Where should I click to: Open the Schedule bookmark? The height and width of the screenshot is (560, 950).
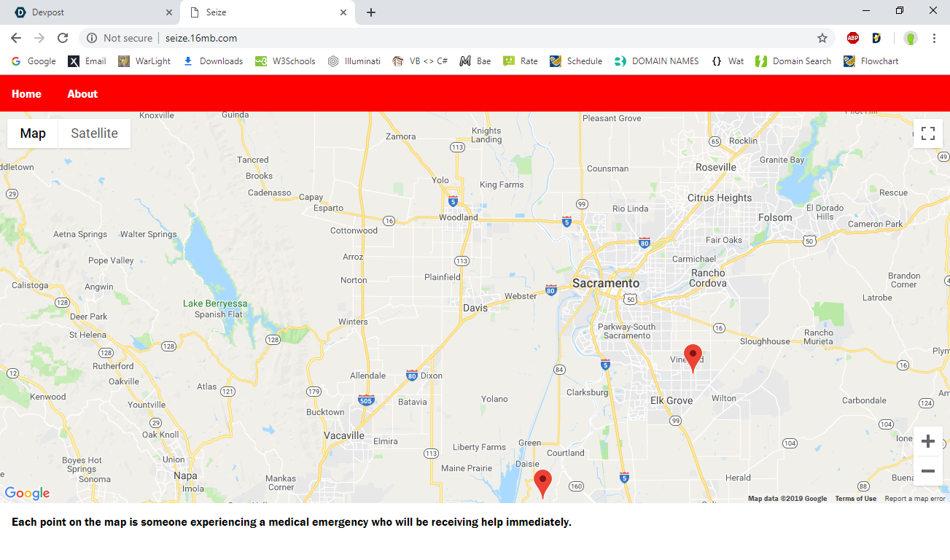click(x=576, y=61)
